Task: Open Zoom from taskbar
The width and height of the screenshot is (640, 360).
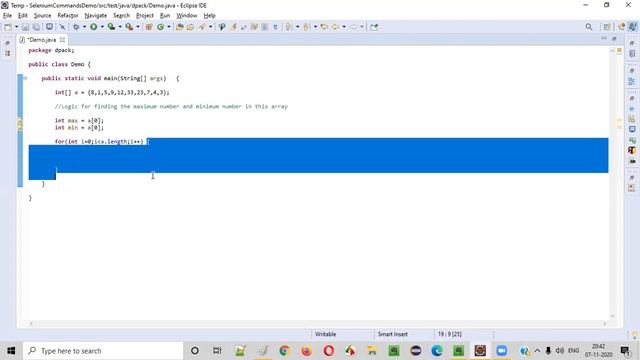Action: click(x=502, y=351)
